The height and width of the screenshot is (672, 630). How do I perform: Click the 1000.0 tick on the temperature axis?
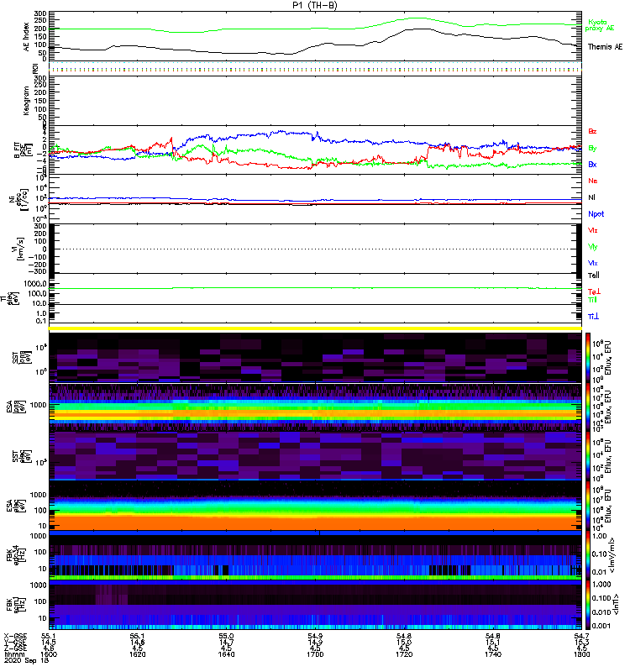pos(35,284)
